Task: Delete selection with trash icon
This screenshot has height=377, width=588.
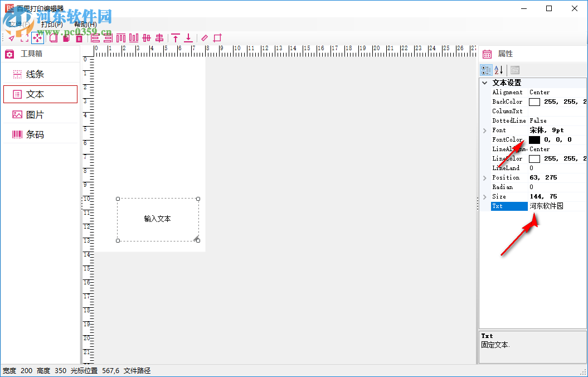Action: click(79, 38)
